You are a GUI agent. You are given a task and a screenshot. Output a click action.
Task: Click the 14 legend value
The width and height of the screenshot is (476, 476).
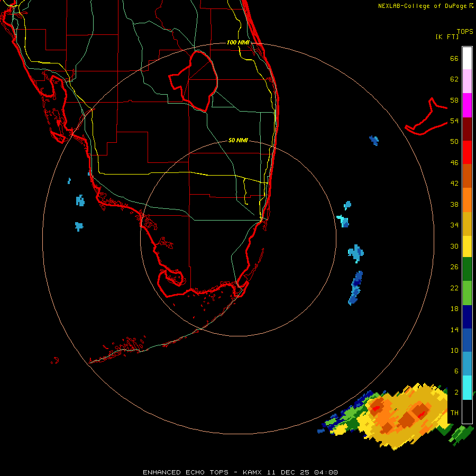(x=454, y=329)
